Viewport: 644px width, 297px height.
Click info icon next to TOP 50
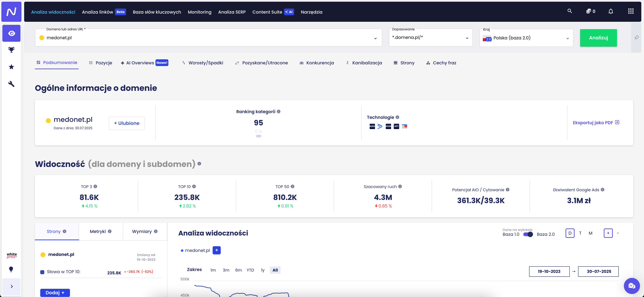click(292, 186)
